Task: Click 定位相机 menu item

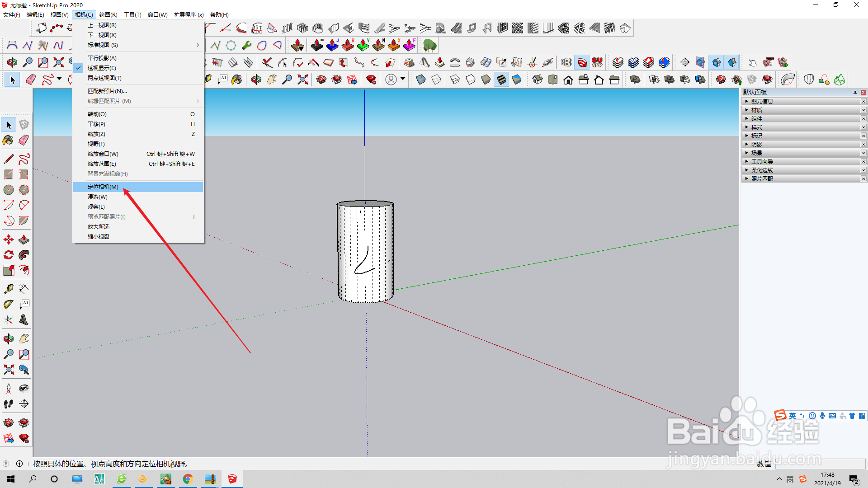Action: point(103,187)
